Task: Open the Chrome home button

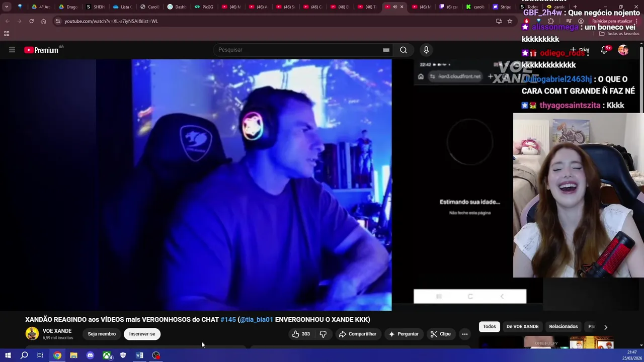Action: tap(43, 21)
